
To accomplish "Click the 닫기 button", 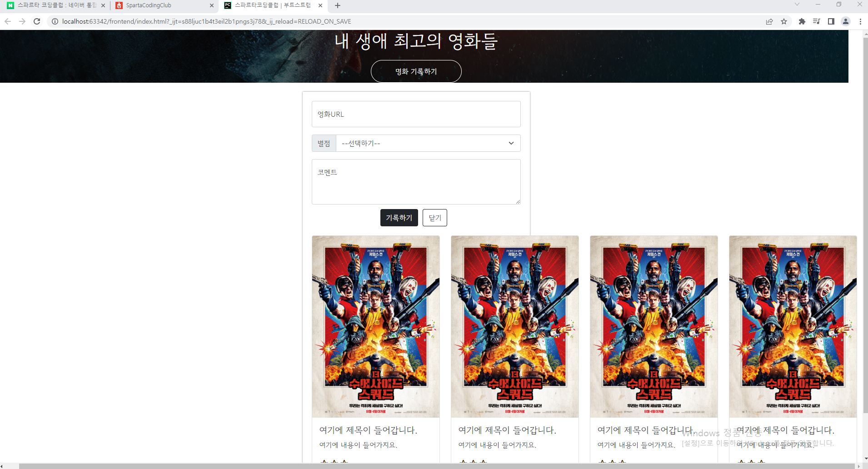I will 435,218.
